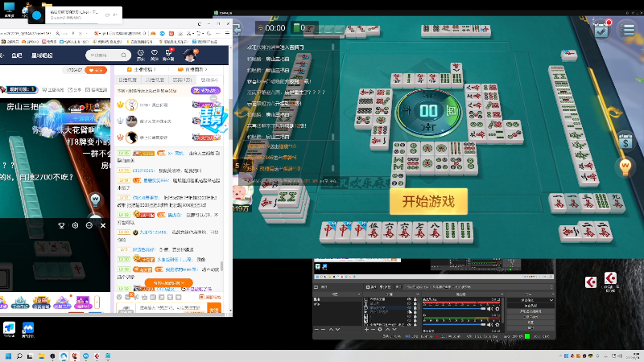Toggle the lock on the highlighted OBS source

(x=415, y=308)
